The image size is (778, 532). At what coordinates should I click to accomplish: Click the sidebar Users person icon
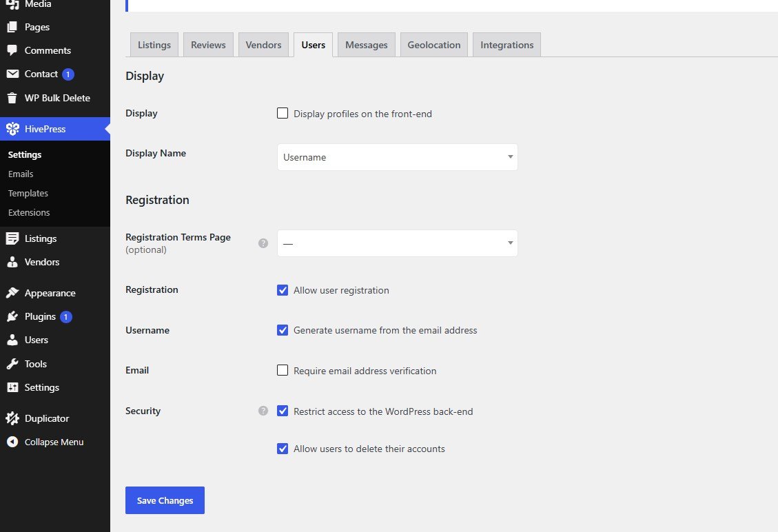[12, 340]
